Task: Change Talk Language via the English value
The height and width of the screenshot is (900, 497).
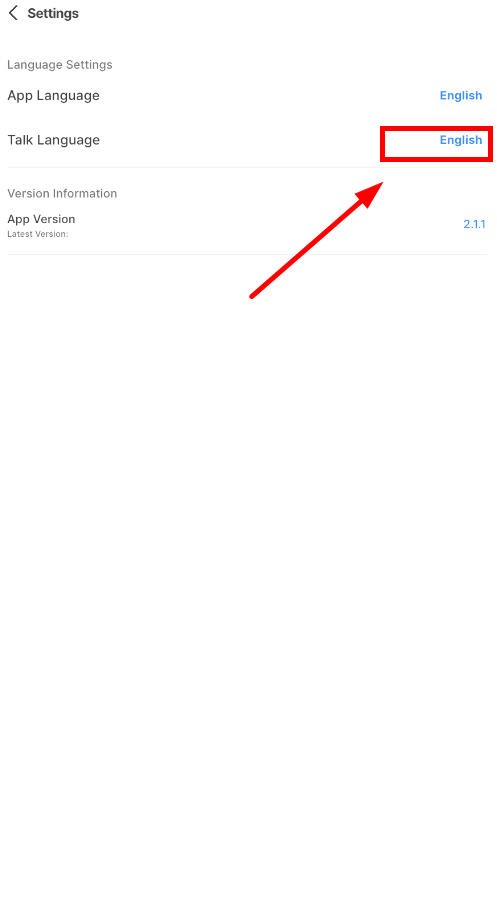Action: pos(461,140)
